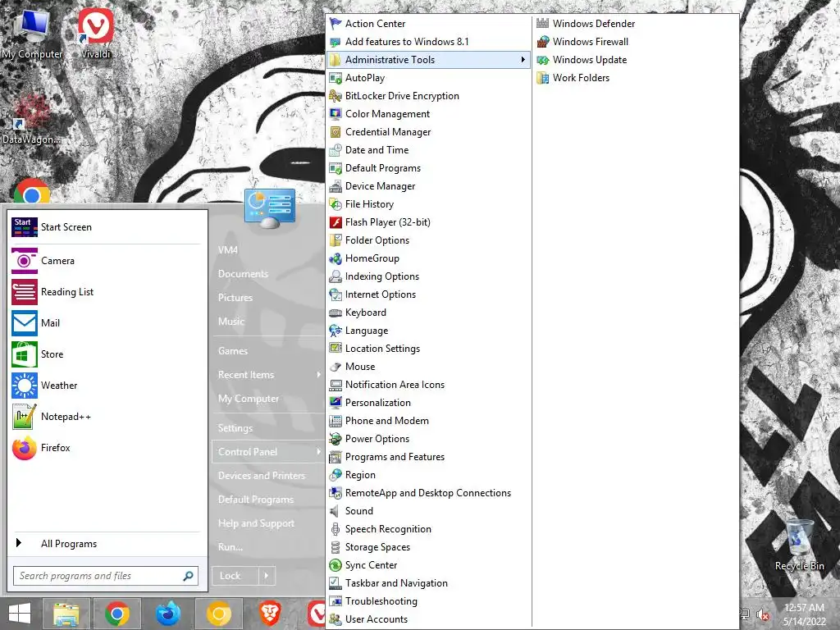
Task: Open Action Center flag icon
Action: click(x=336, y=24)
